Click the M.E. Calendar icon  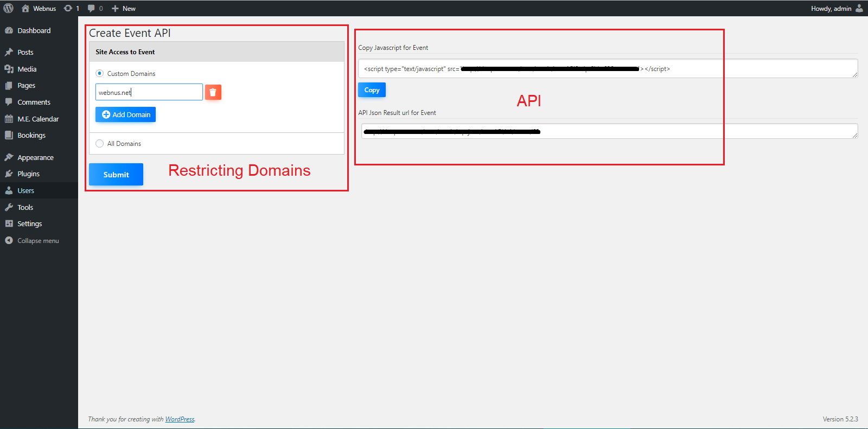click(x=9, y=119)
